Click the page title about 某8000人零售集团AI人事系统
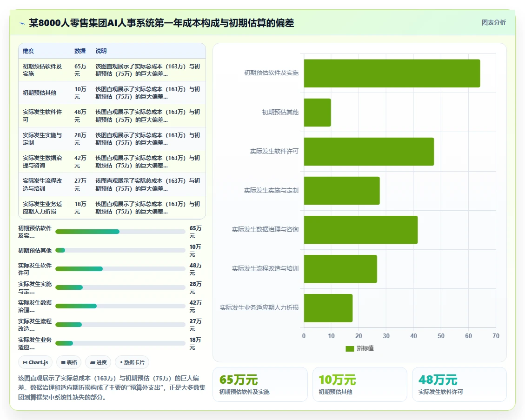The width and height of the screenshot is (525, 420). pyautogui.click(x=161, y=23)
